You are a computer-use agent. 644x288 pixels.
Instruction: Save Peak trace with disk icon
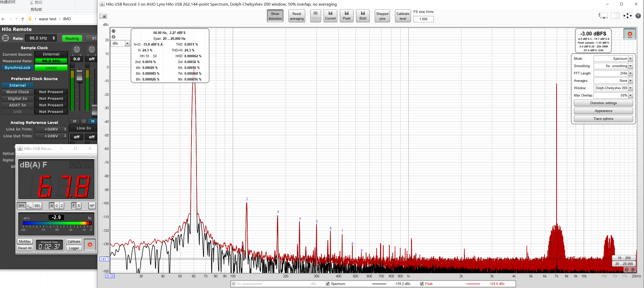click(x=347, y=16)
